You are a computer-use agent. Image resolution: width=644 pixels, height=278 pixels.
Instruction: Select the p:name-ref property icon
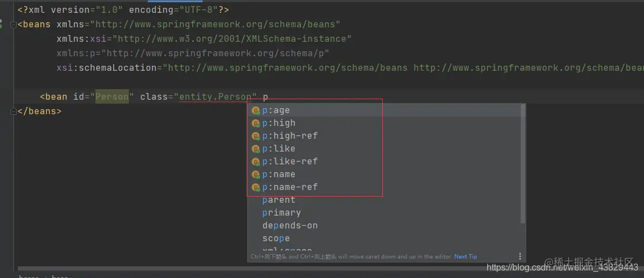(x=256, y=187)
